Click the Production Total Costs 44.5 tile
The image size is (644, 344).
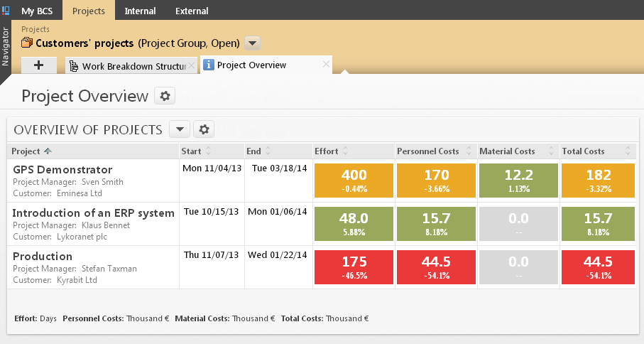pyautogui.click(x=598, y=267)
